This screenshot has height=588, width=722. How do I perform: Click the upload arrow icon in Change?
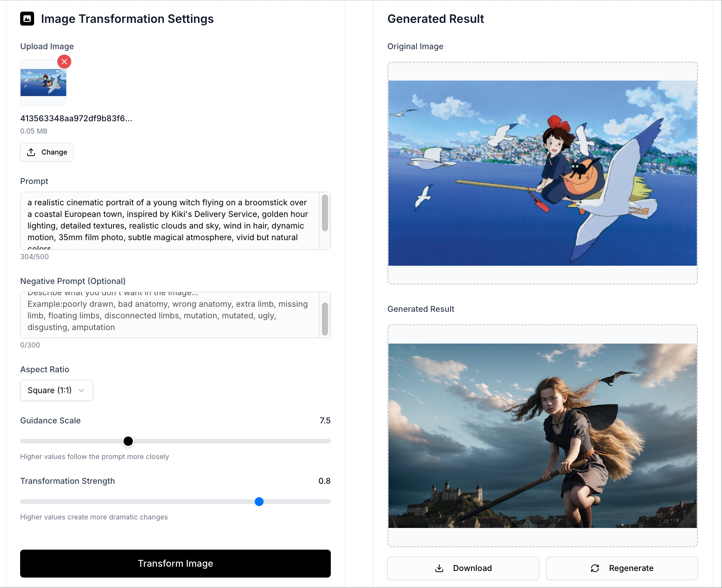(31, 152)
